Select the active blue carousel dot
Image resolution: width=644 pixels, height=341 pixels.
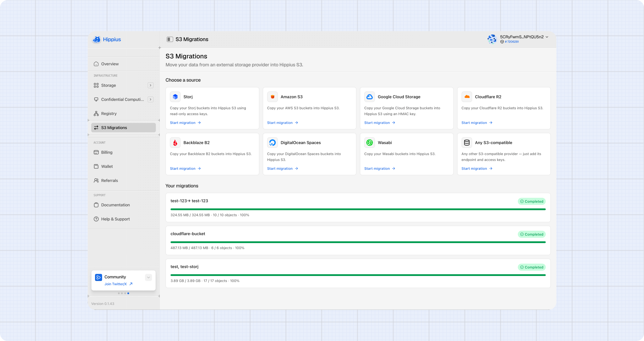coord(128,293)
